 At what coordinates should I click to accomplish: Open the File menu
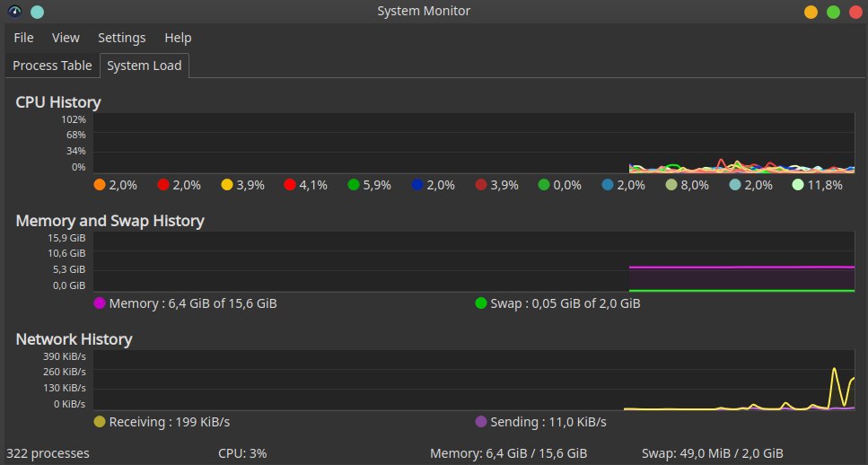[24, 38]
